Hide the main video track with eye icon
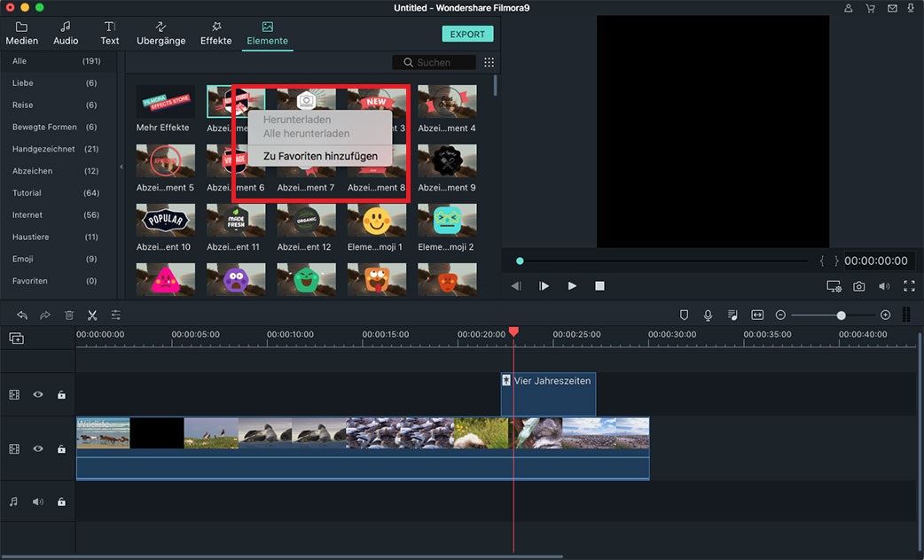Screen dimensions: 924x560 [38, 448]
